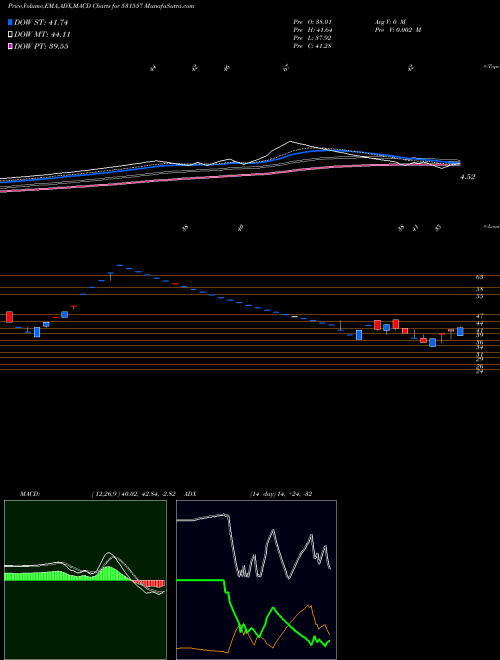Click the 'Pre V: 0.002 M' value

coord(397,30)
